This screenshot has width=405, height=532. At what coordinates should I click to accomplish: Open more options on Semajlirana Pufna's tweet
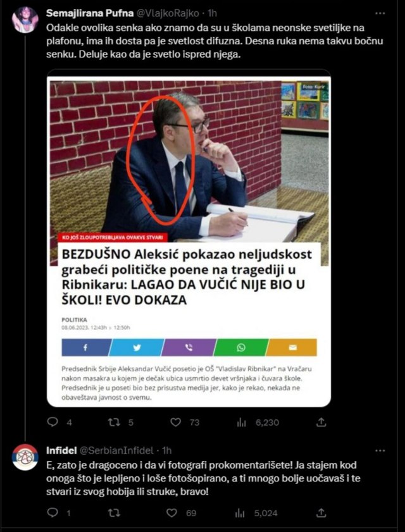[380, 13]
